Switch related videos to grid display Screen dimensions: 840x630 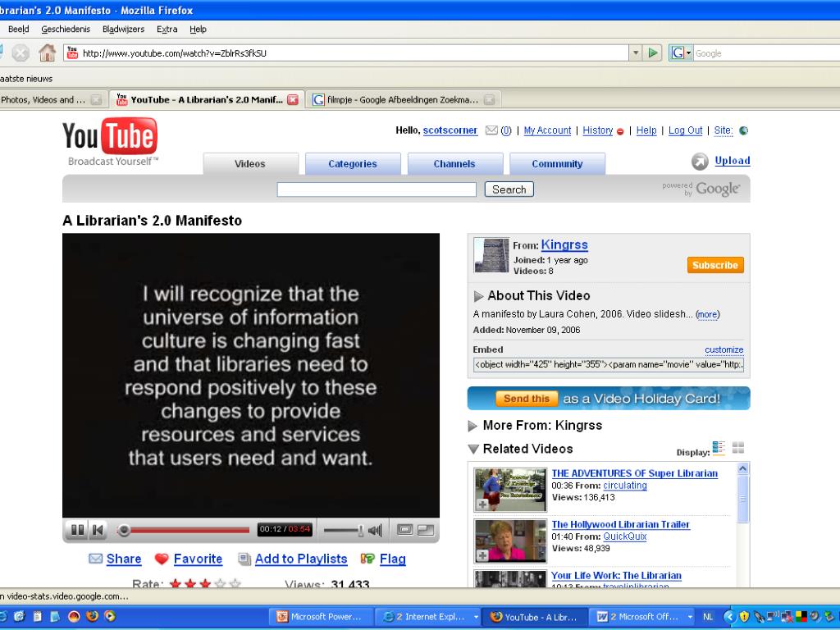tap(738, 448)
